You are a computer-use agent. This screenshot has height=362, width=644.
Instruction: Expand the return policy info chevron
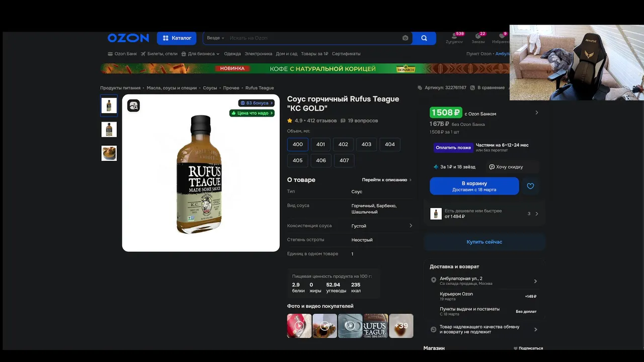535,330
